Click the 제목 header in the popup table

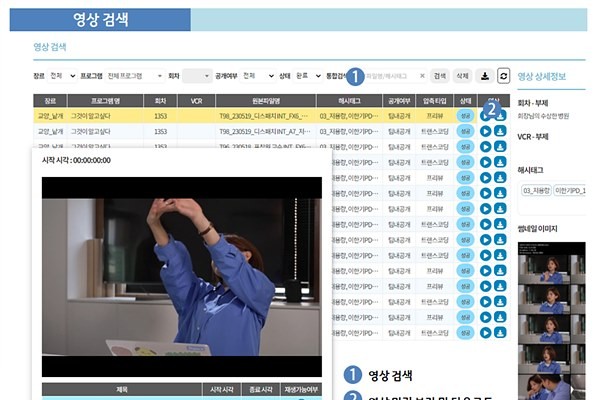pos(122,390)
